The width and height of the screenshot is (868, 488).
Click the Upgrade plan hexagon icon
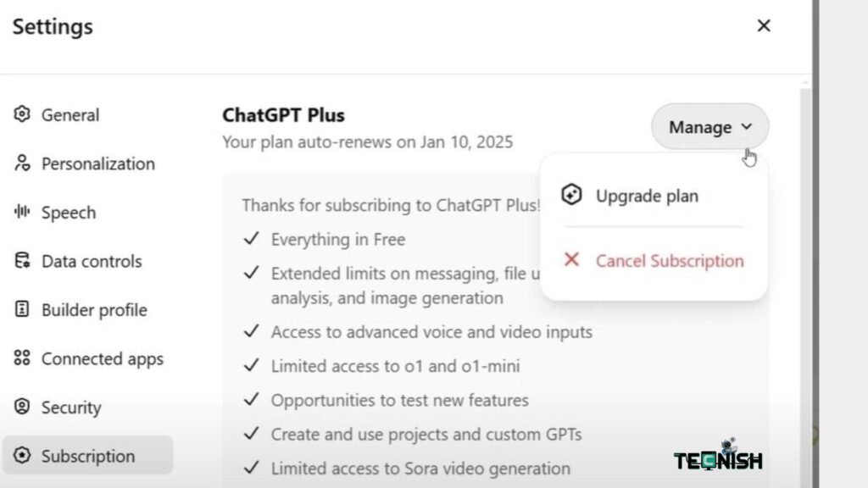[x=572, y=196]
